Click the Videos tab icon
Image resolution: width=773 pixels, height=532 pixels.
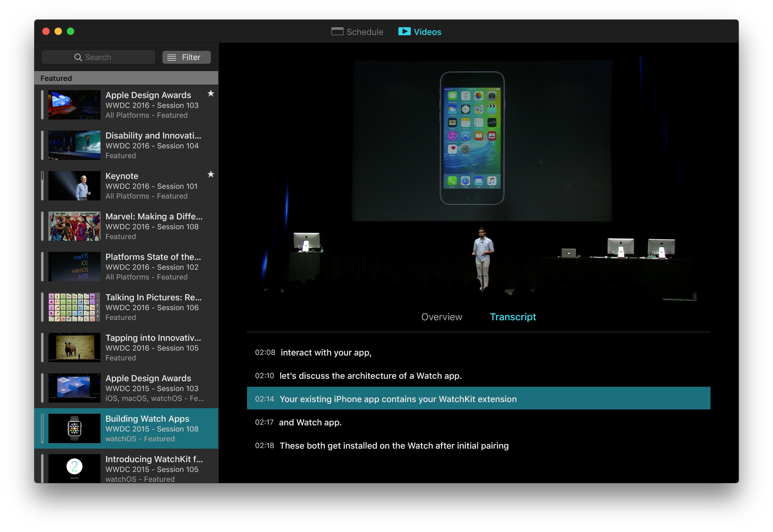pos(404,31)
